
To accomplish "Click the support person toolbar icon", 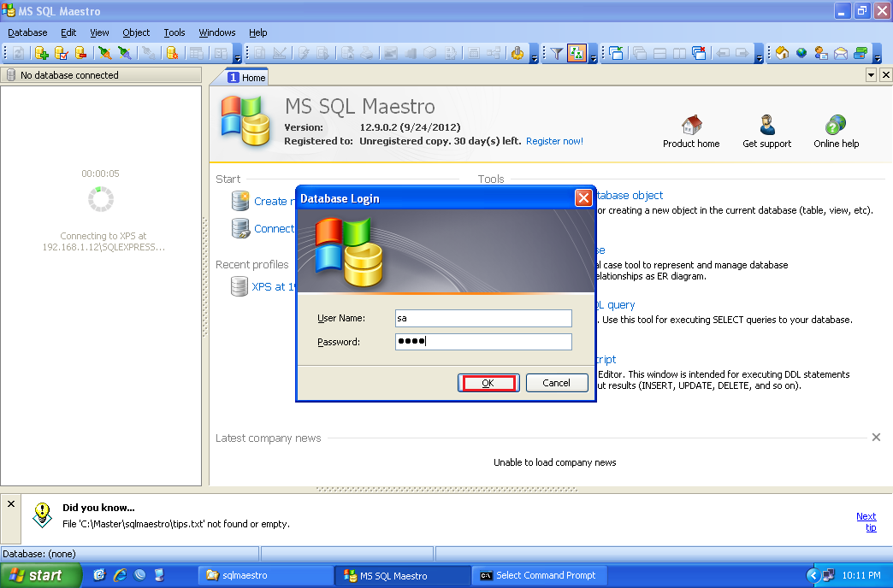I will (820, 54).
